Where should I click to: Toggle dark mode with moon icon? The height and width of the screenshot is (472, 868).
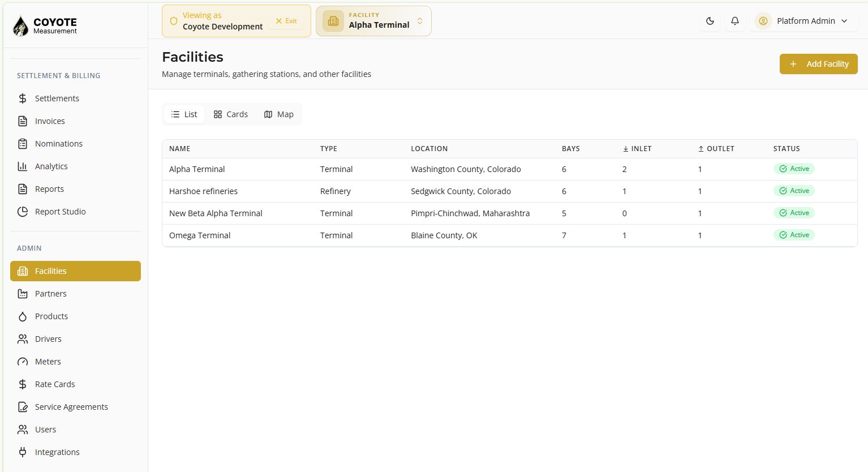pos(710,21)
